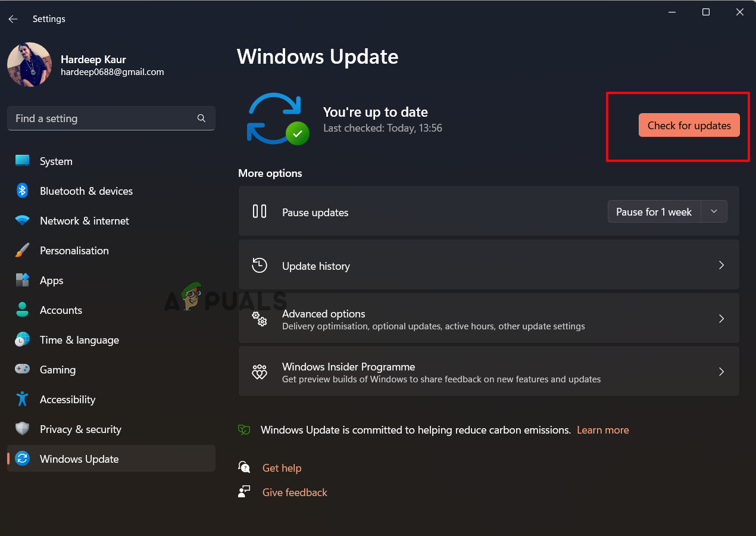Follow the Learn more link

[x=602, y=430]
